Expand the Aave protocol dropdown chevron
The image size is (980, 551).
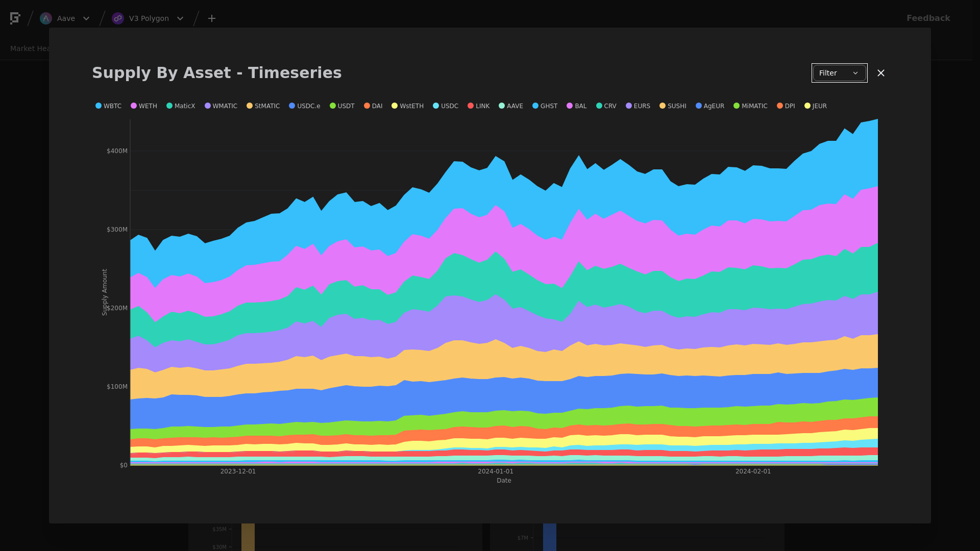tap(86, 18)
